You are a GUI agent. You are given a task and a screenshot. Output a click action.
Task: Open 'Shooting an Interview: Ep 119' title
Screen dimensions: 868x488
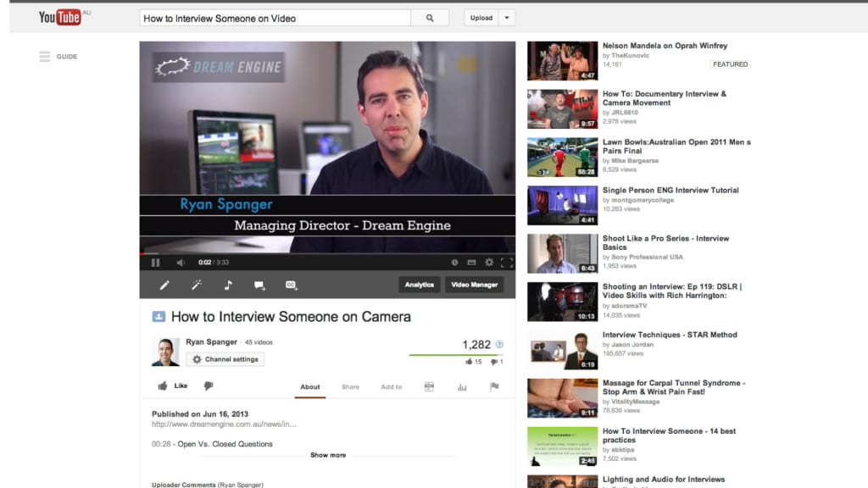tap(672, 291)
